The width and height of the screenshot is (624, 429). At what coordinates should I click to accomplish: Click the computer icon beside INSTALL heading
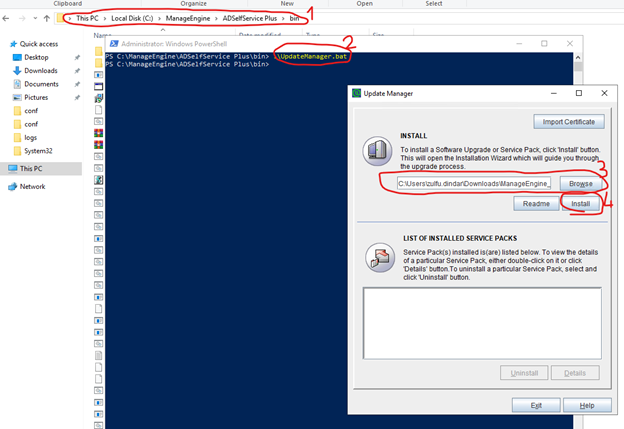coord(377,151)
